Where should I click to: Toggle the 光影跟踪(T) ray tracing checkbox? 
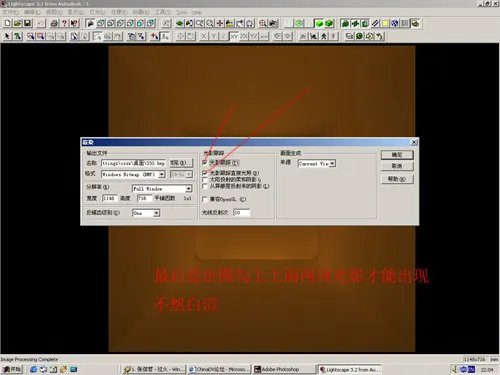(x=205, y=162)
